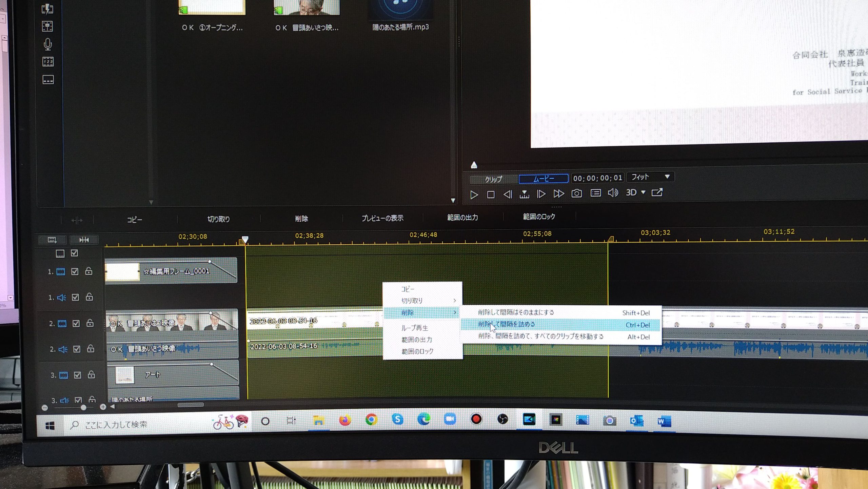Choose ループ再生 in the context menu
The image size is (868, 489).
pyautogui.click(x=415, y=328)
